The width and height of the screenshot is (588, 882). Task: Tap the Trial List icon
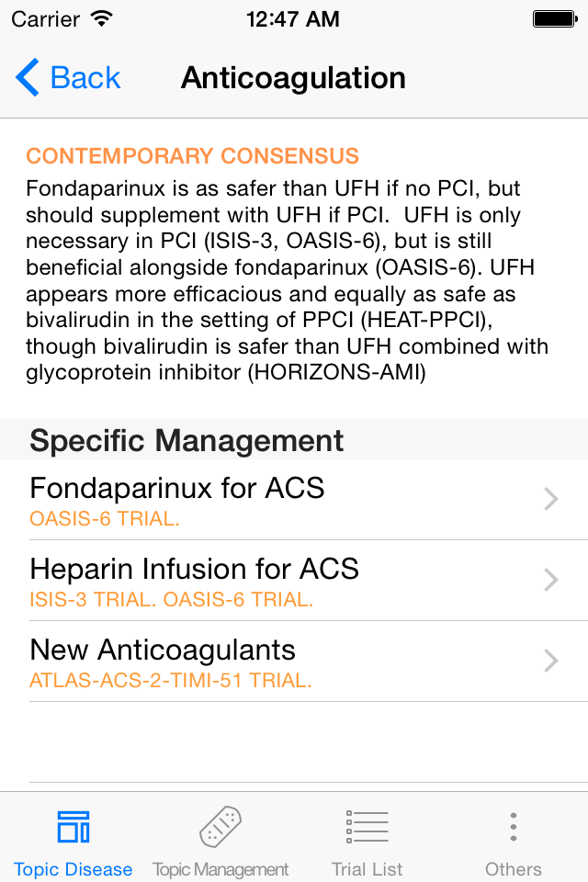367,826
